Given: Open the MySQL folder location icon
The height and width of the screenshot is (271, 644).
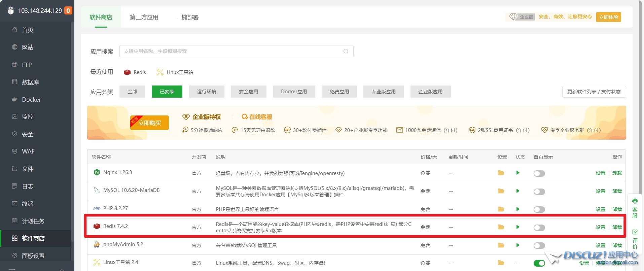Looking at the screenshot, I should tap(501, 191).
